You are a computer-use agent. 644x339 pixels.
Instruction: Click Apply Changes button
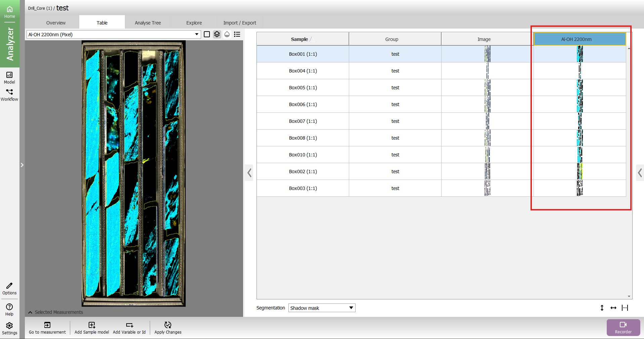point(168,328)
